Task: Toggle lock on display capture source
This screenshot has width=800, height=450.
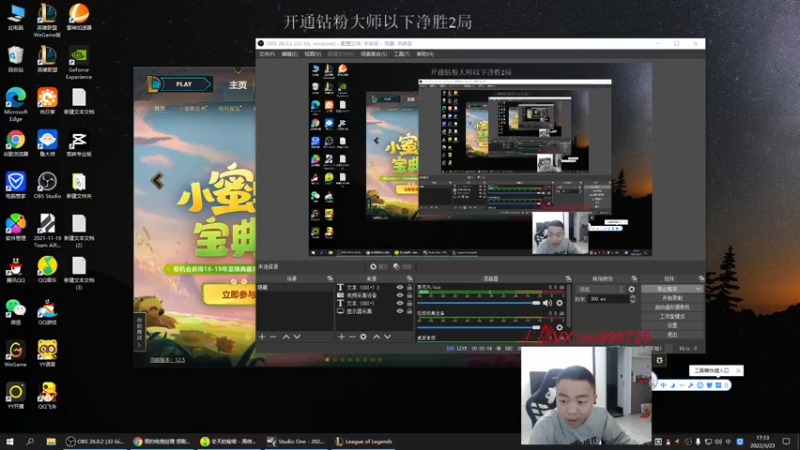Action: [x=409, y=311]
